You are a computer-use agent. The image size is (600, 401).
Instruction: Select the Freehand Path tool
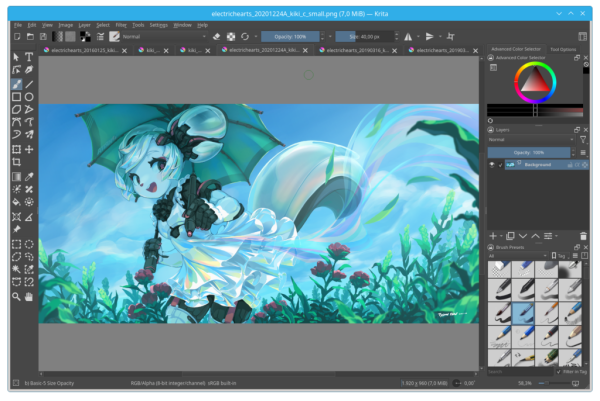29,122
